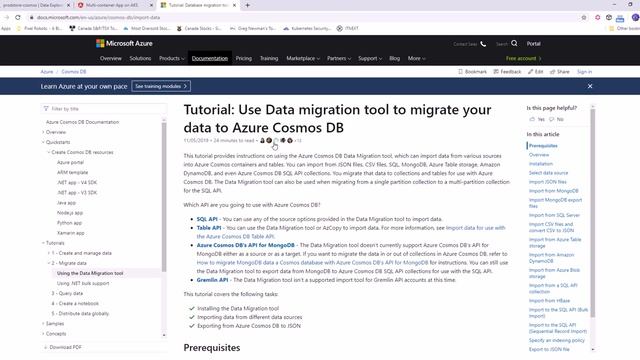
Task: Open the Support dropdown menu
Action: click(370, 58)
